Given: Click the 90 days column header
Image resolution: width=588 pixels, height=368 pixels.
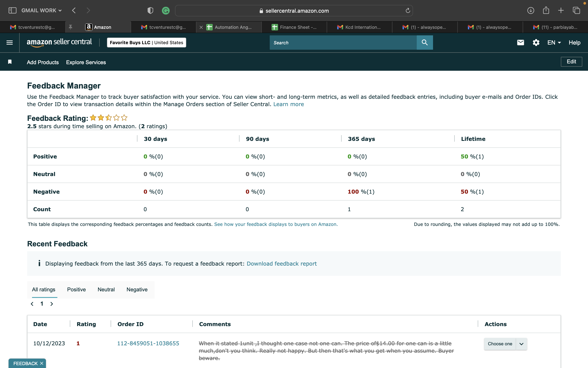Looking at the screenshot, I should 257,139.
